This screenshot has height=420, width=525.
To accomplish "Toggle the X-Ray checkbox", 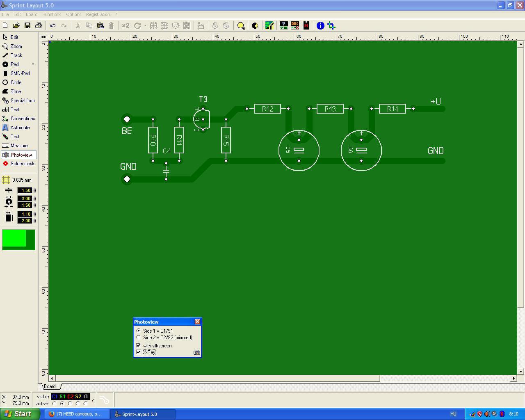I will [139, 352].
